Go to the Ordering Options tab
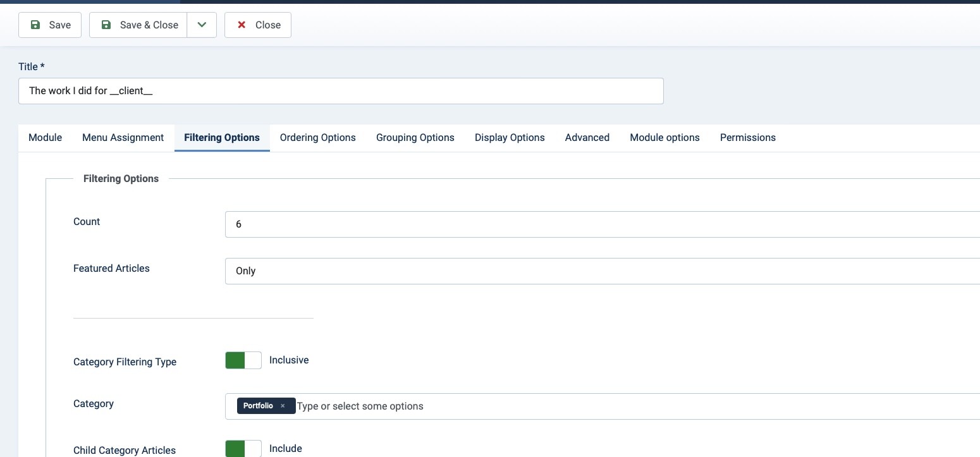 (317, 138)
